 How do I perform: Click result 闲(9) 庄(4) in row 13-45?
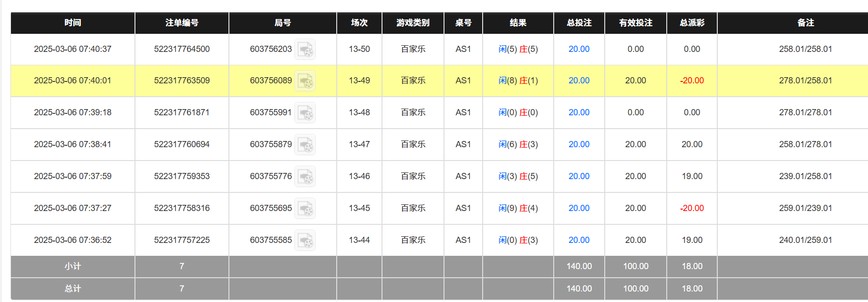tap(518, 208)
